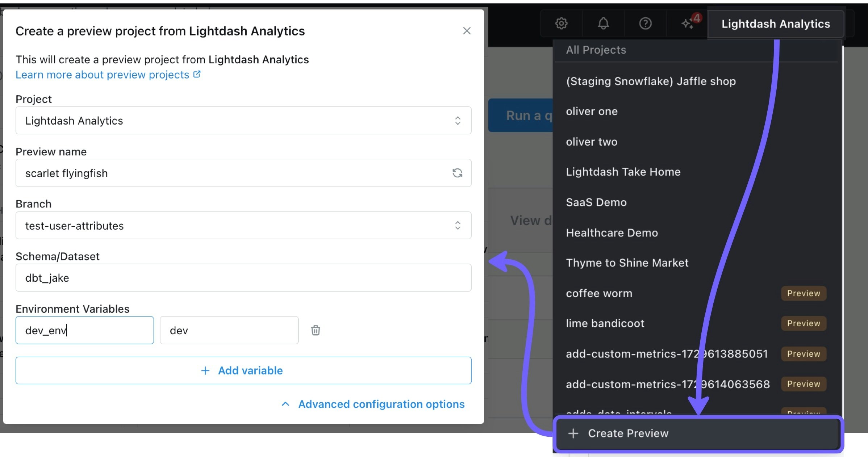The height and width of the screenshot is (457, 868).
Task: Open the Lightdash Analytics project switcher
Action: pyautogui.click(x=775, y=24)
